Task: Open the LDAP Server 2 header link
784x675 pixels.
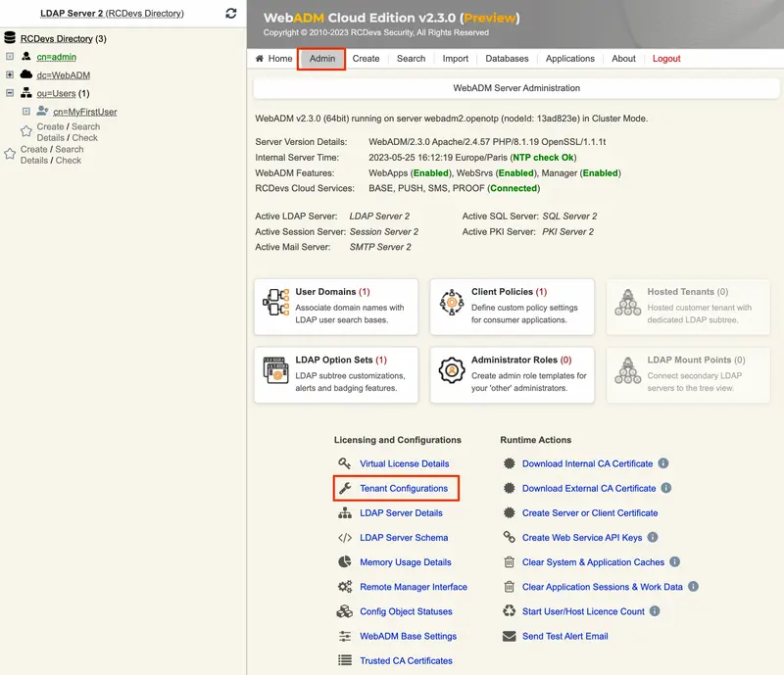Action: (112, 13)
